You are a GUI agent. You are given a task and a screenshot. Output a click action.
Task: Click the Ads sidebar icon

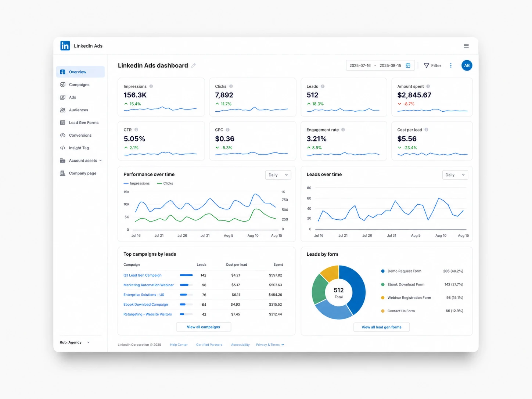(x=62, y=97)
